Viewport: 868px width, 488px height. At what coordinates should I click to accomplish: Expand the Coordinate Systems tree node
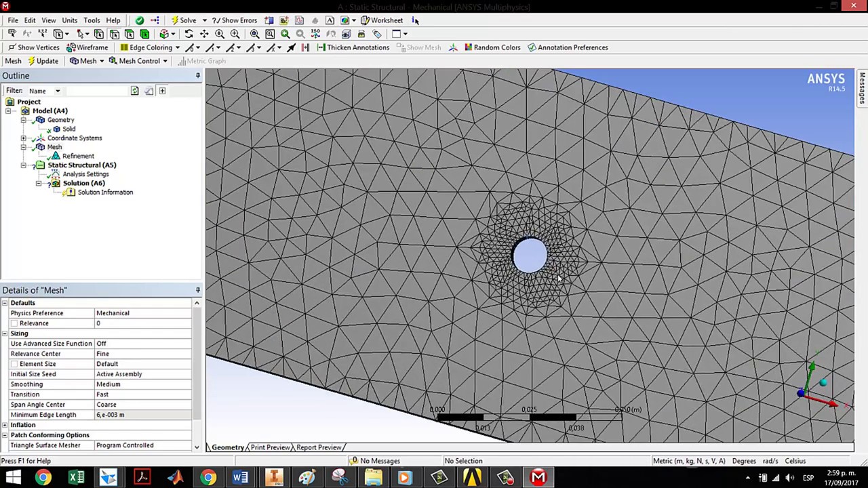[x=23, y=138]
